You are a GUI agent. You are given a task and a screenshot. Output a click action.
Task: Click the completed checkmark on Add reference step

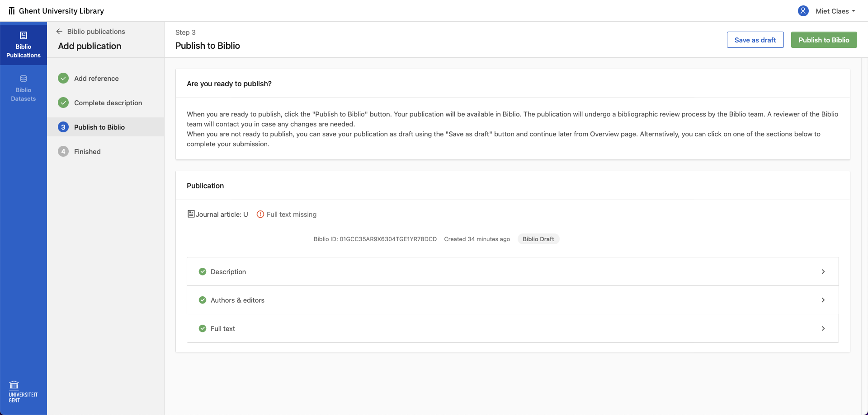point(63,78)
